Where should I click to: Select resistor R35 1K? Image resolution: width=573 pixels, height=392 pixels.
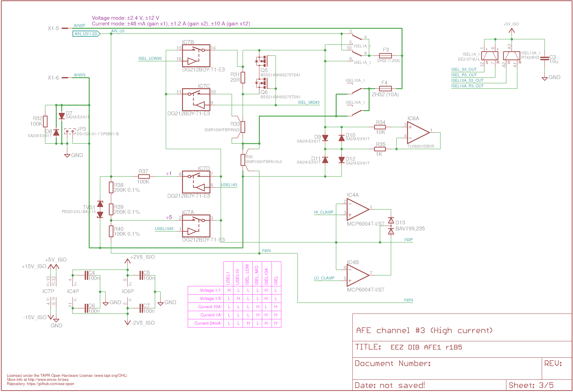click(x=380, y=149)
